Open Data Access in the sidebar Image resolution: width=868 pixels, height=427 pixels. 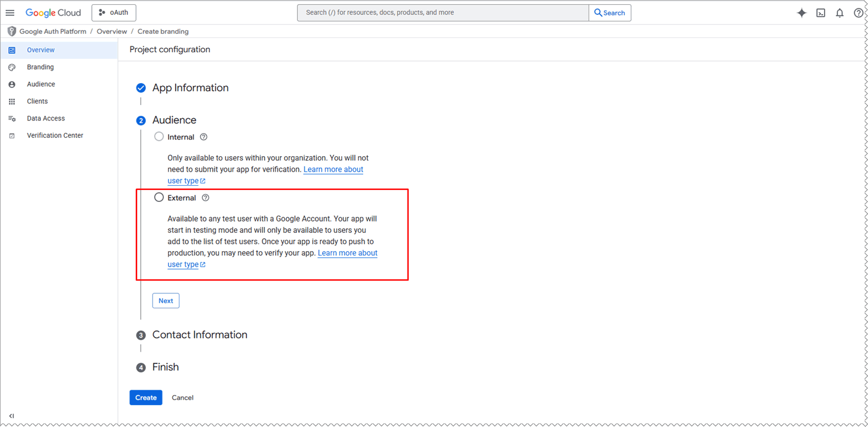pyautogui.click(x=59, y=119)
